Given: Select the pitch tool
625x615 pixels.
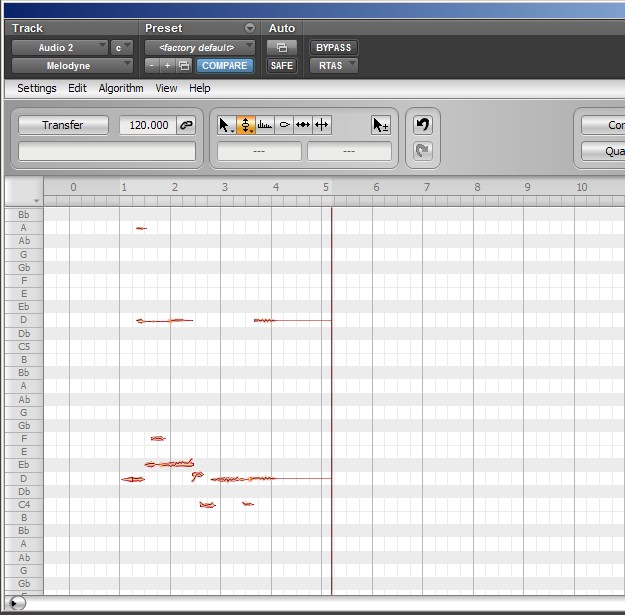Looking at the screenshot, I should [246, 125].
